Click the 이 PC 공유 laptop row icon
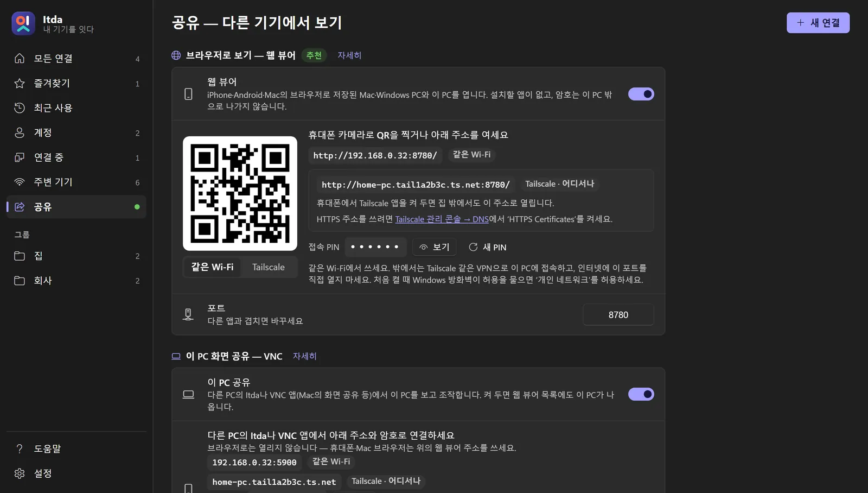This screenshot has width=868, height=493. [188, 394]
